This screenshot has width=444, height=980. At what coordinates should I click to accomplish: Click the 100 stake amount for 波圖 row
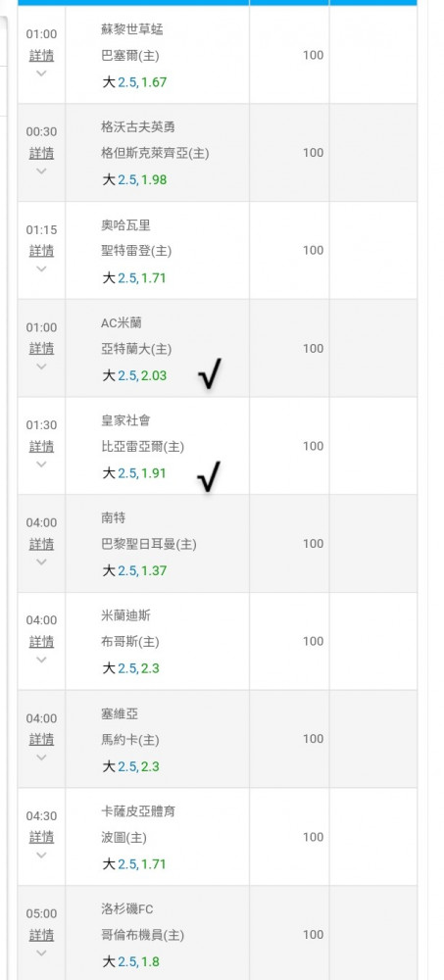click(x=314, y=837)
